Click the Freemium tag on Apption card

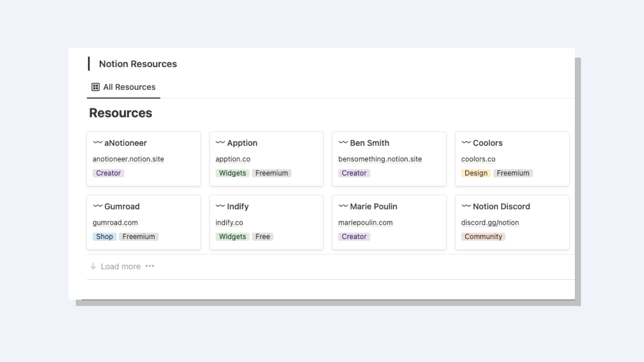click(272, 173)
